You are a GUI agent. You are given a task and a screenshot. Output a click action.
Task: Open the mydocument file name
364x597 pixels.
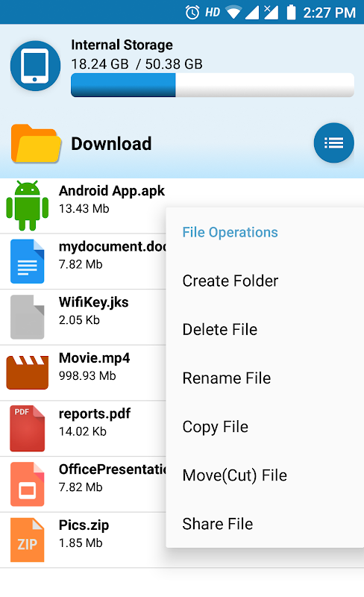(113, 247)
